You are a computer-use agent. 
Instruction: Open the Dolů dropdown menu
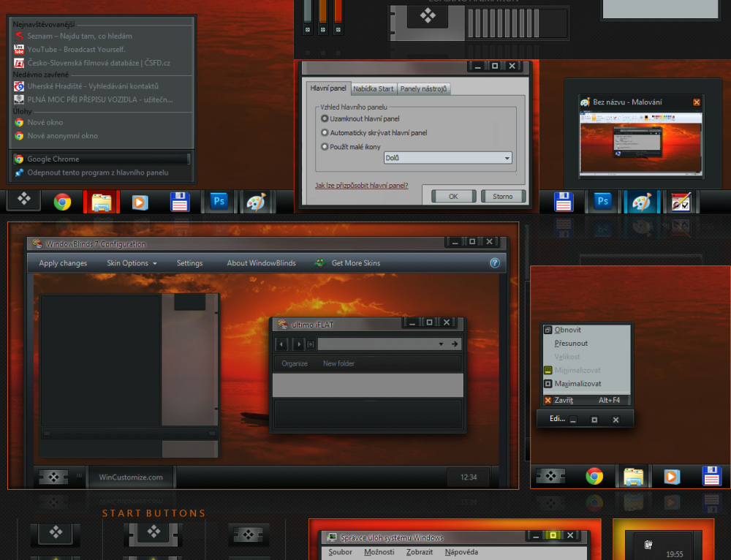pos(506,158)
